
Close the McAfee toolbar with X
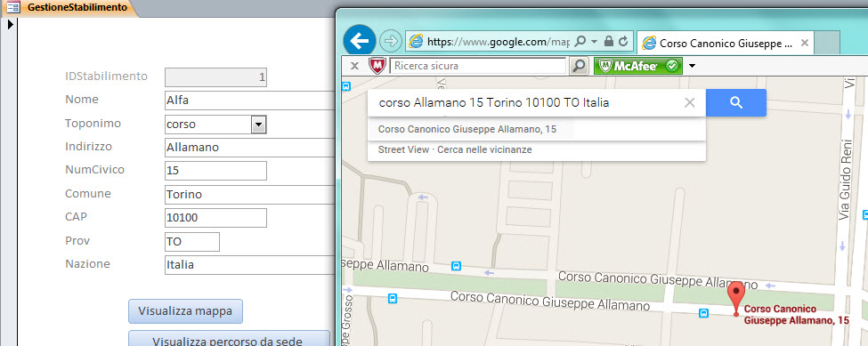pos(354,67)
